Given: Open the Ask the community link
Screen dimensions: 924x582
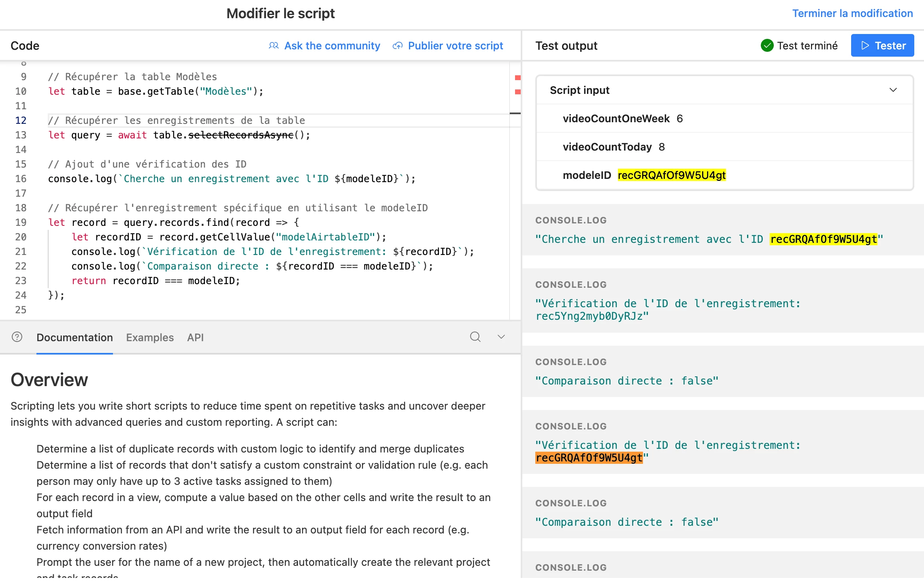Looking at the screenshot, I should tap(332, 46).
